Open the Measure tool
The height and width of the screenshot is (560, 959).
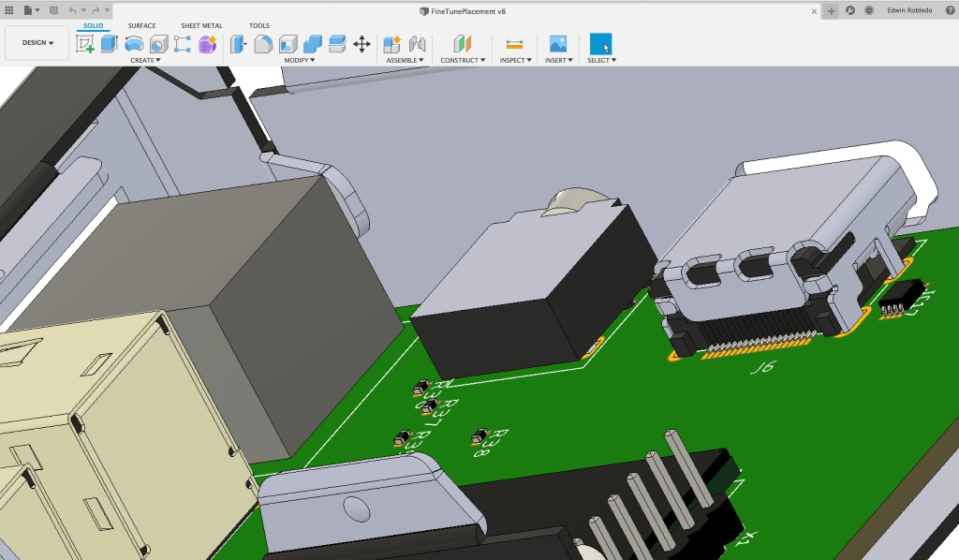514,43
